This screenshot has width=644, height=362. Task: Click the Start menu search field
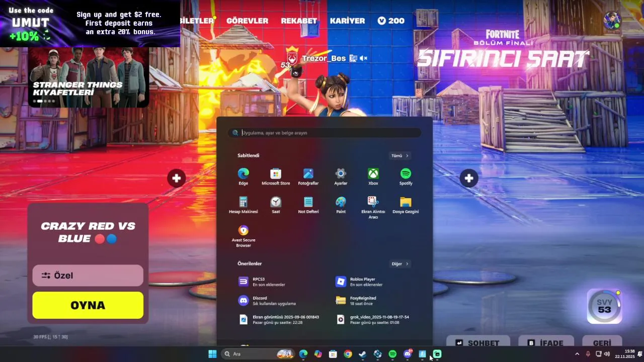coord(325,133)
